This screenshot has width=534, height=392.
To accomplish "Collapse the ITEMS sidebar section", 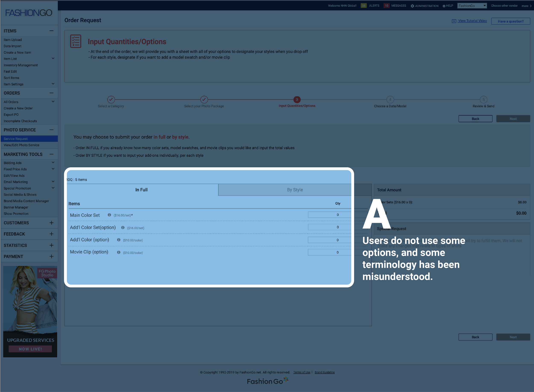I will (51, 31).
